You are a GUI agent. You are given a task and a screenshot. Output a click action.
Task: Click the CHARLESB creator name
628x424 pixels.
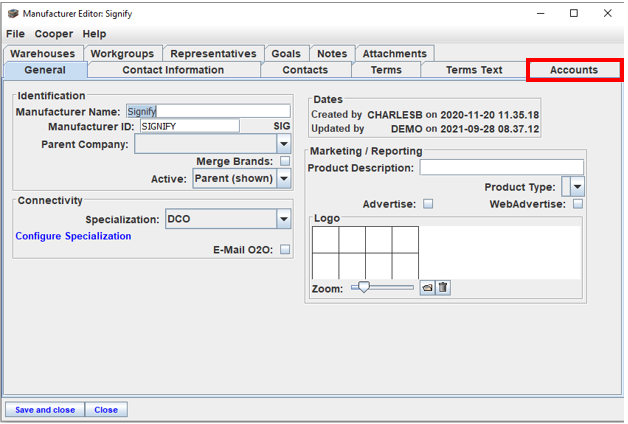point(395,115)
